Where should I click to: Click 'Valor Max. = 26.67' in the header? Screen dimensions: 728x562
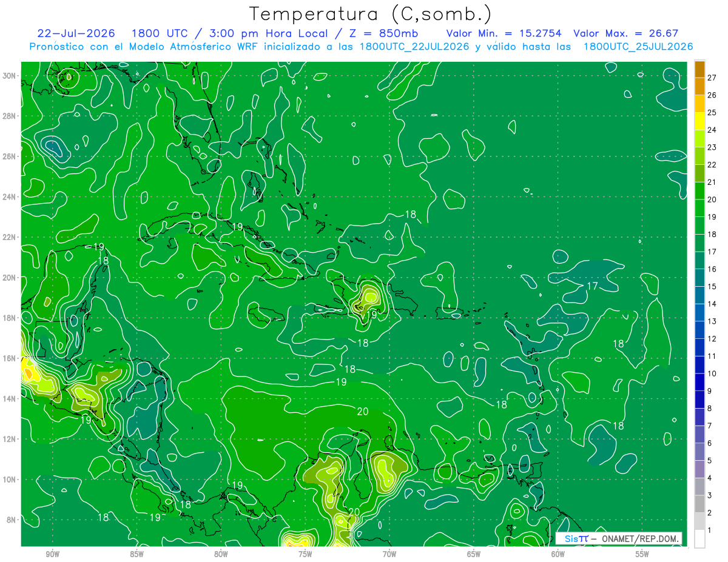point(625,33)
